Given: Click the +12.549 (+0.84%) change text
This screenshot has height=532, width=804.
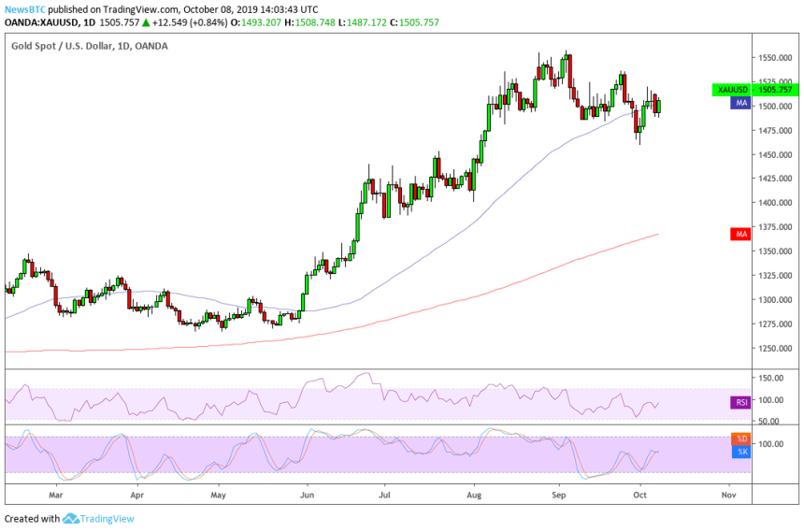Looking at the screenshot, I should tap(190, 22).
